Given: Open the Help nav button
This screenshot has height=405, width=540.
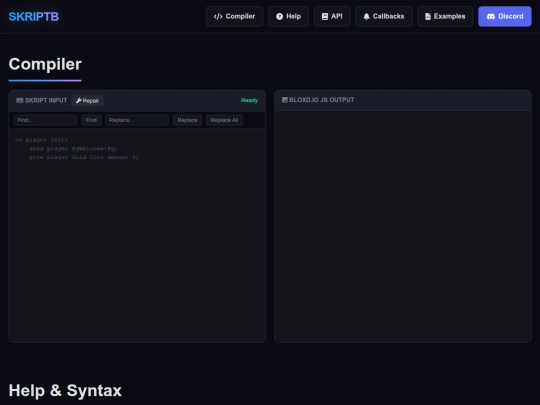Looking at the screenshot, I should pos(288,16).
